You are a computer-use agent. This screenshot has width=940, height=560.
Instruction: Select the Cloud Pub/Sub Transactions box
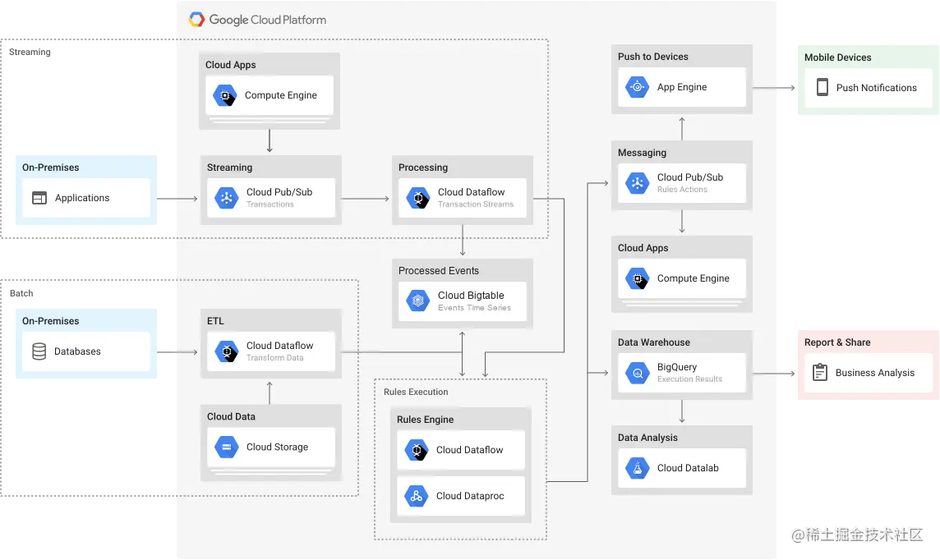271,198
